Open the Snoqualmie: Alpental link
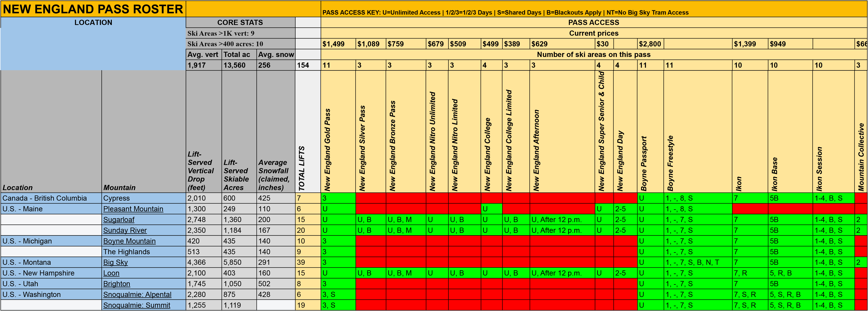This screenshot has width=868, height=311. (x=137, y=295)
